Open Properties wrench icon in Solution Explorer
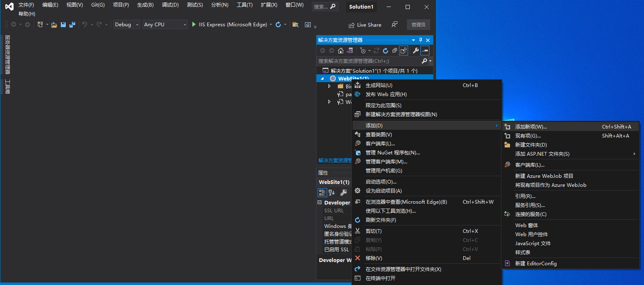Screen dimensions: 644x285 (x=415, y=51)
